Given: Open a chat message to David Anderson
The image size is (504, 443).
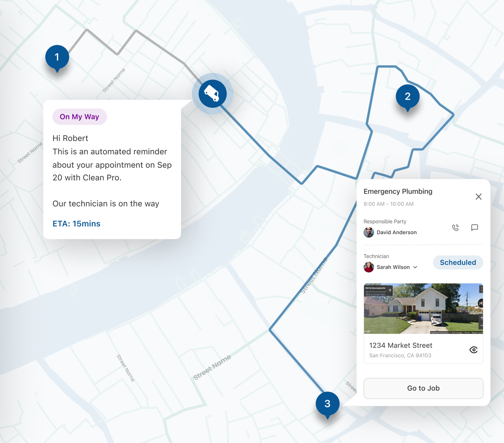Looking at the screenshot, I should click(475, 228).
